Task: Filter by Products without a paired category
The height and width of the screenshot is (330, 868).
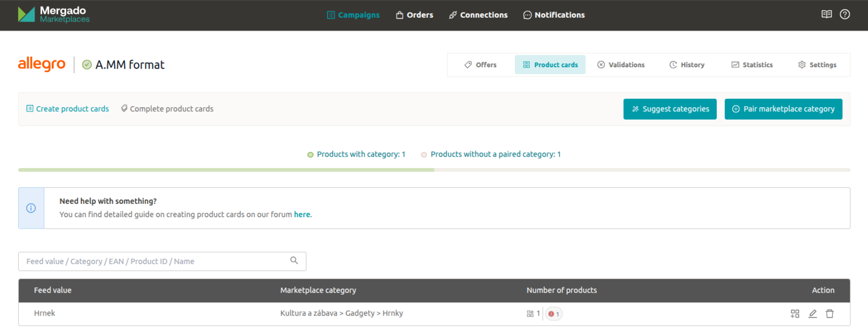Action: [491, 154]
